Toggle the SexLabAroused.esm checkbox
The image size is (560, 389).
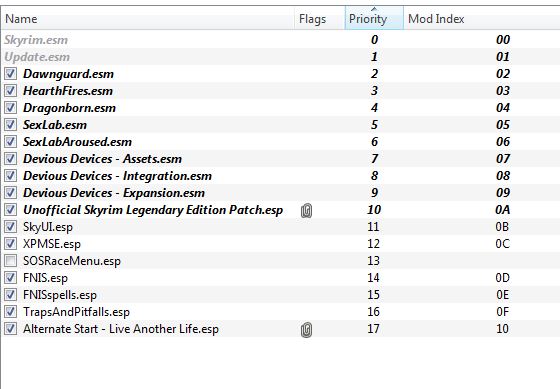(x=10, y=141)
